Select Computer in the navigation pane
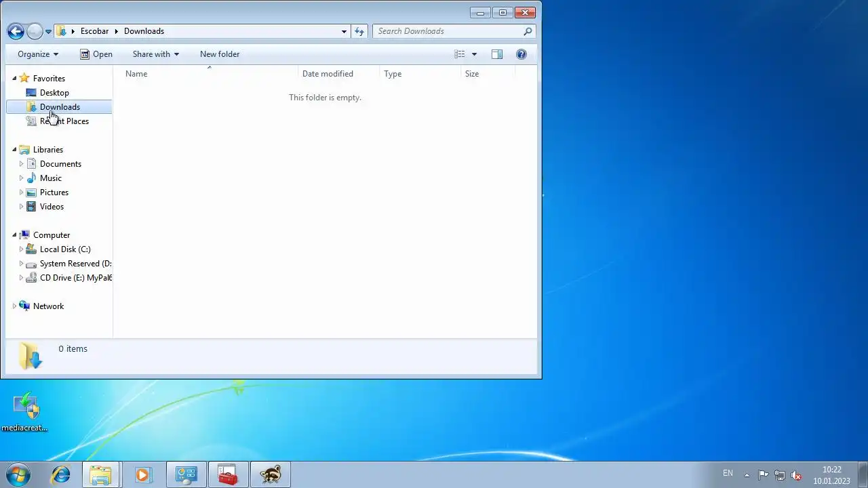 point(52,235)
